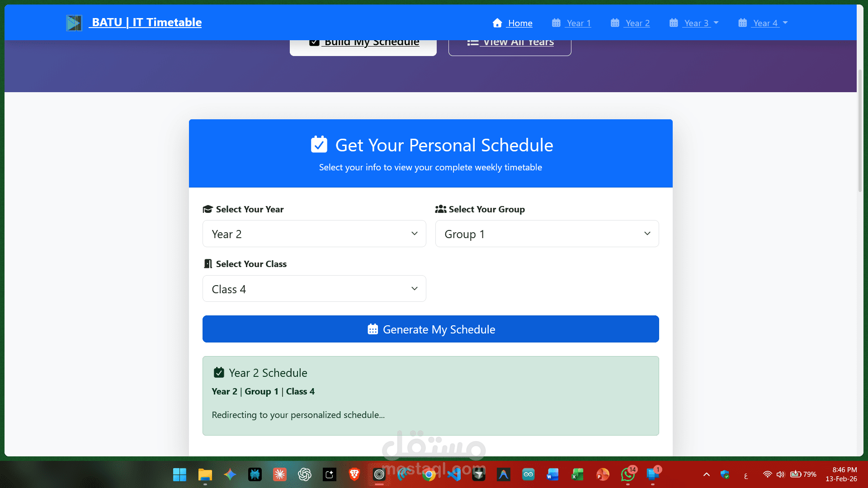Go to the Year 1 timetable
Screen dimensions: 868x488
(571, 23)
